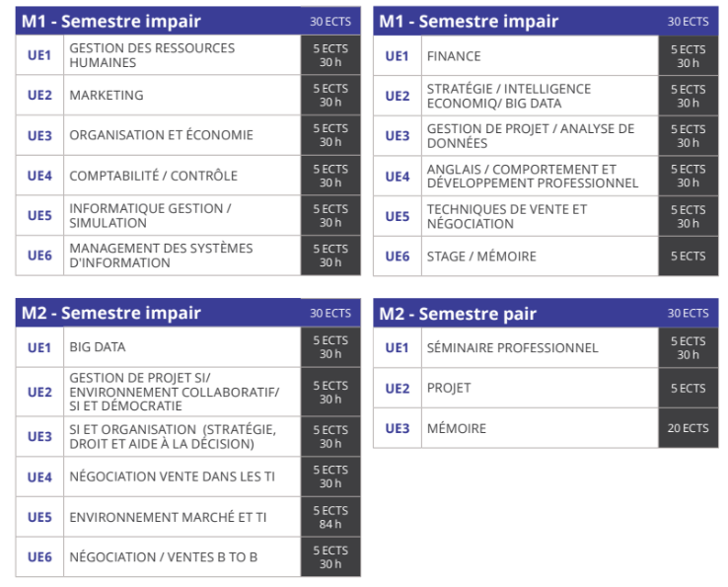Click the Comptabilité / Contrôle entry

pos(153,176)
